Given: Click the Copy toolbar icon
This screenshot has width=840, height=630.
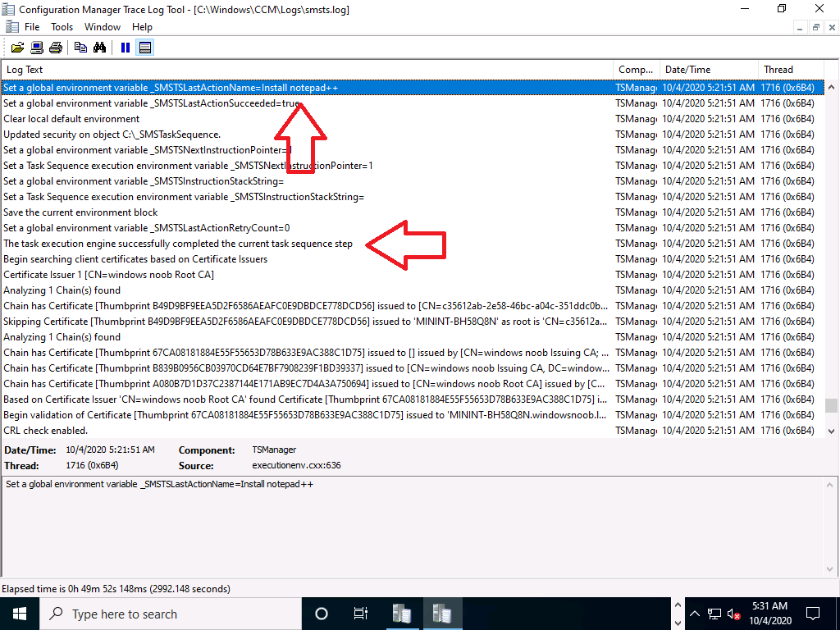Looking at the screenshot, I should coord(80,48).
